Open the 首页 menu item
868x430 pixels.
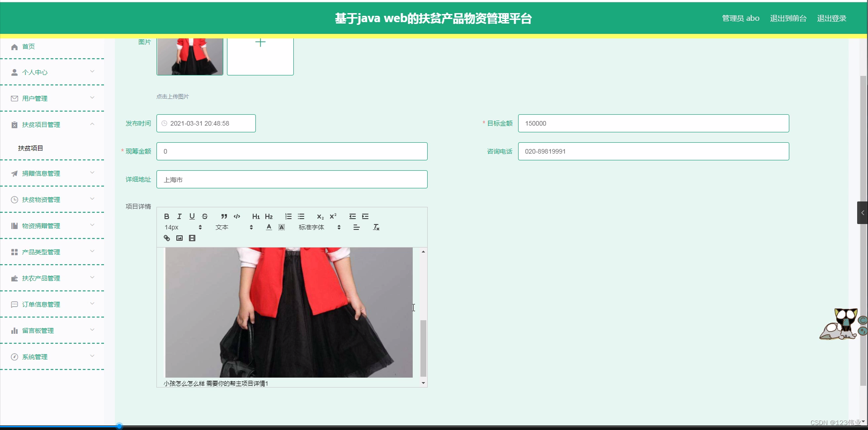(x=28, y=47)
